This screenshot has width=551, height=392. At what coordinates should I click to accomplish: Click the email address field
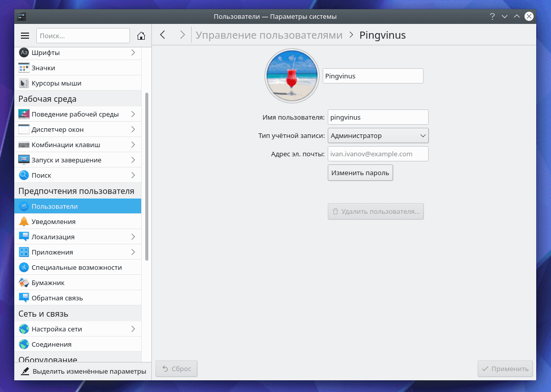(378, 154)
